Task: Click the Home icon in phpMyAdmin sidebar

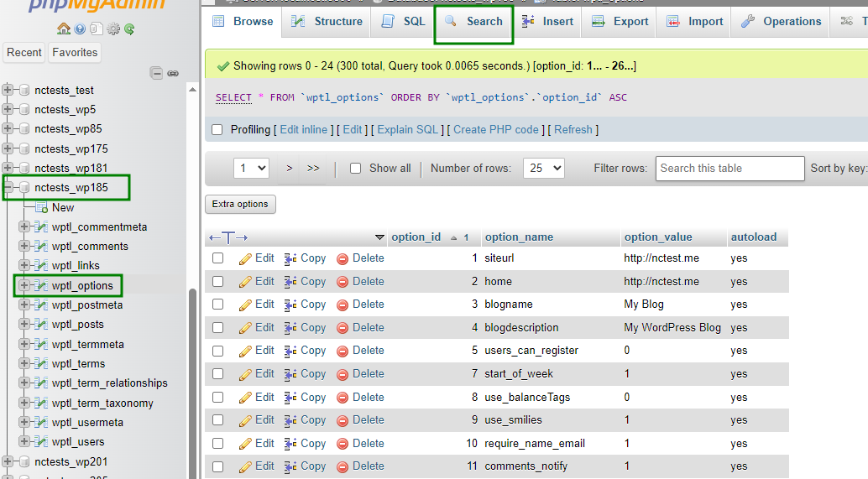Action: pyautogui.click(x=65, y=29)
